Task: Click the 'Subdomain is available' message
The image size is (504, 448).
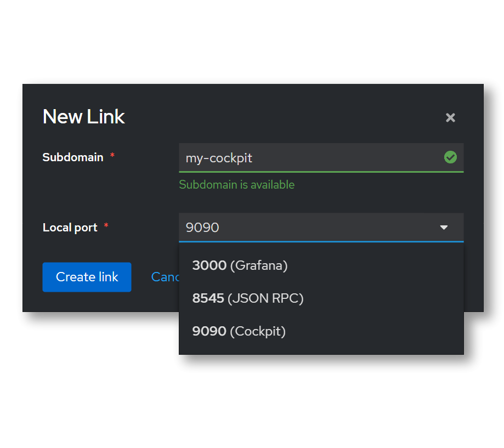Action: click(x=237, y=185)
